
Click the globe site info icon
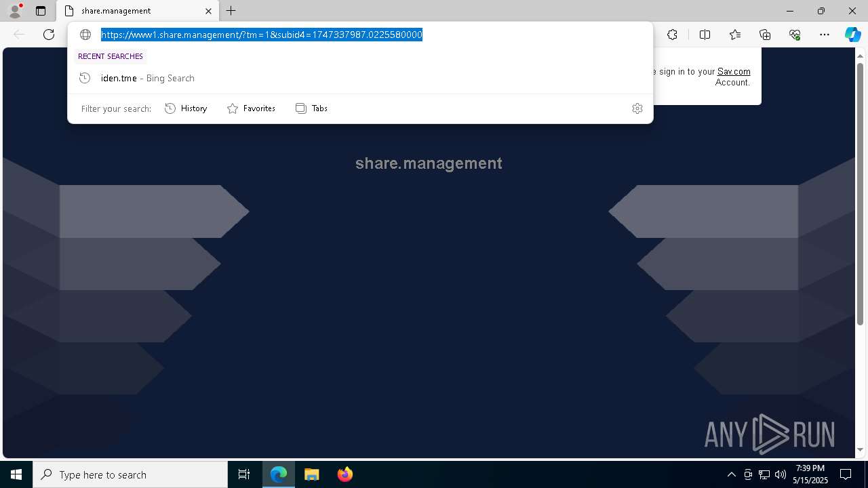[85, 35]
